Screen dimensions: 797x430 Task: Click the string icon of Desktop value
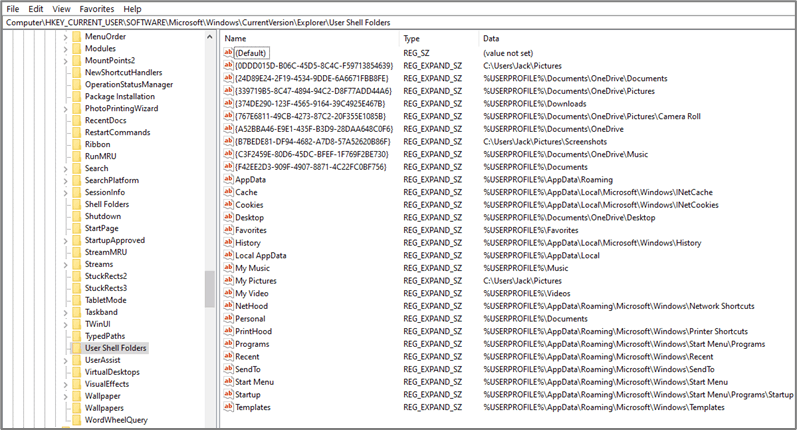click(228, 218)
